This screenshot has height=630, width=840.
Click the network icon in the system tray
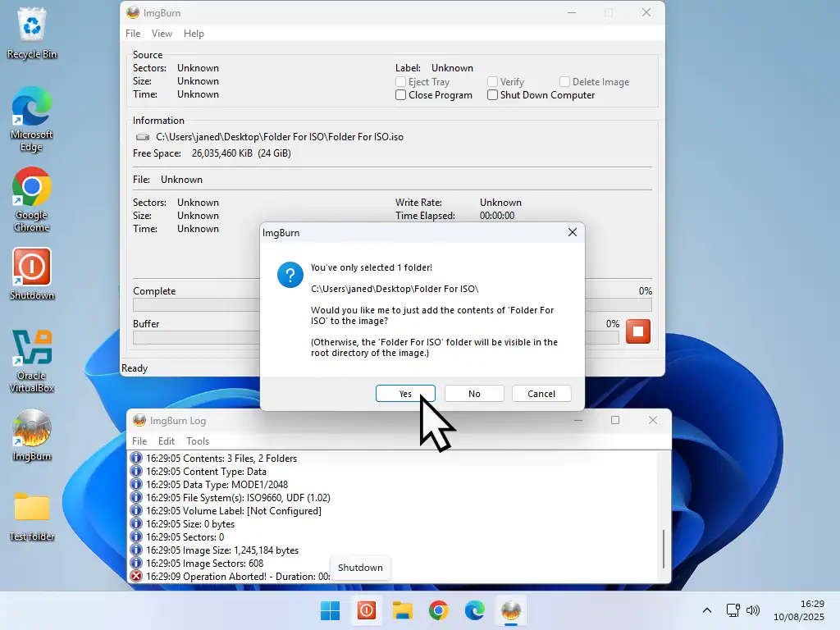[x=733, y=610]
